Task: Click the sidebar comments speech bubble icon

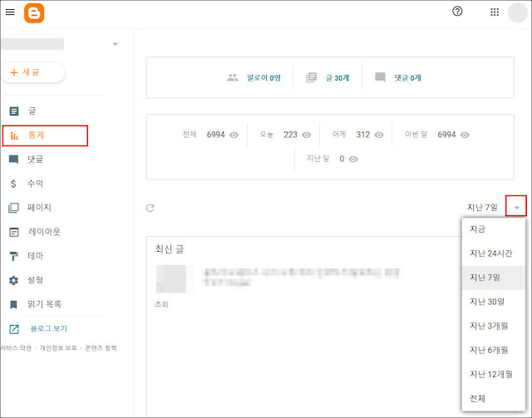Action: pyautogui.click(x=13, y=160)
